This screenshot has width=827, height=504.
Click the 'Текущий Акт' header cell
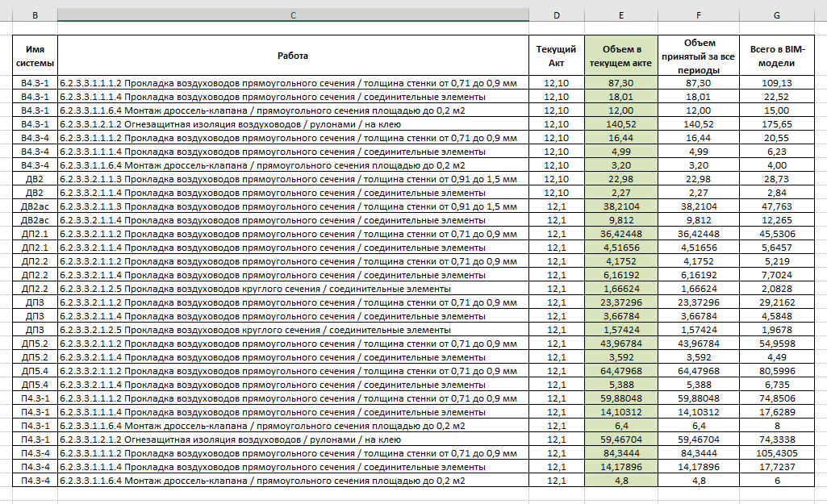557,56
